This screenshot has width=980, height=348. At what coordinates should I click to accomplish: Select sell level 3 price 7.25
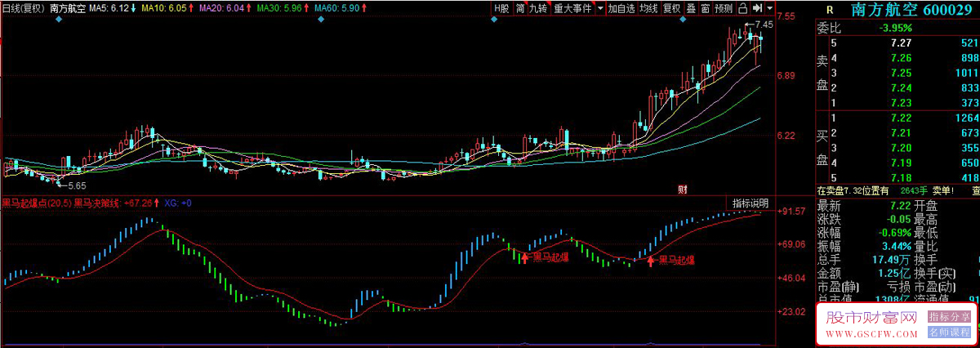pyautogui.click(x=901, y=73)
